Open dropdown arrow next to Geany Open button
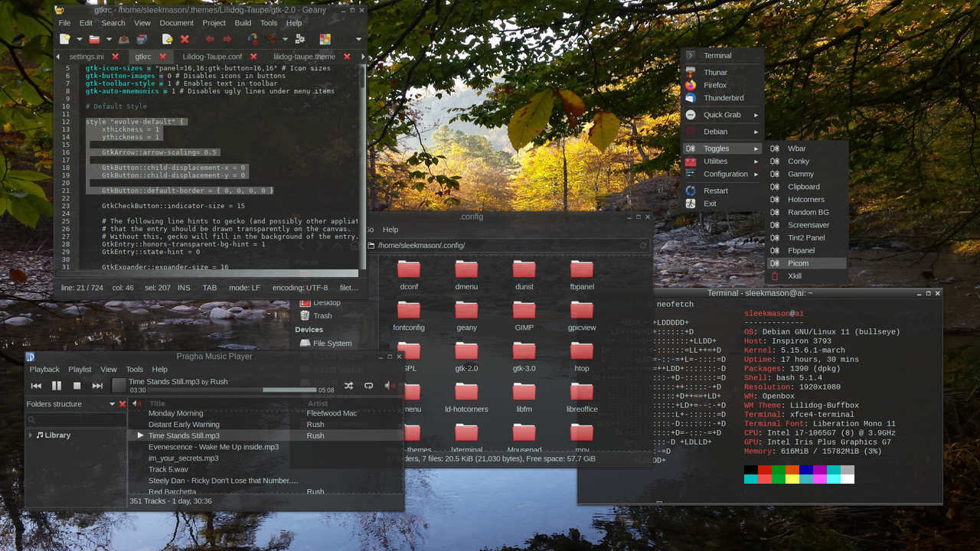980x551 pixels. click(x=108, y=39)
